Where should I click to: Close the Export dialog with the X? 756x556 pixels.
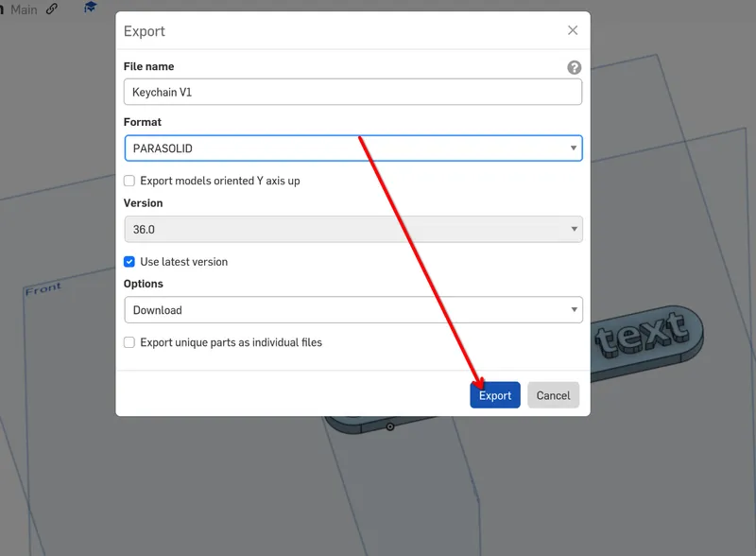573,30
